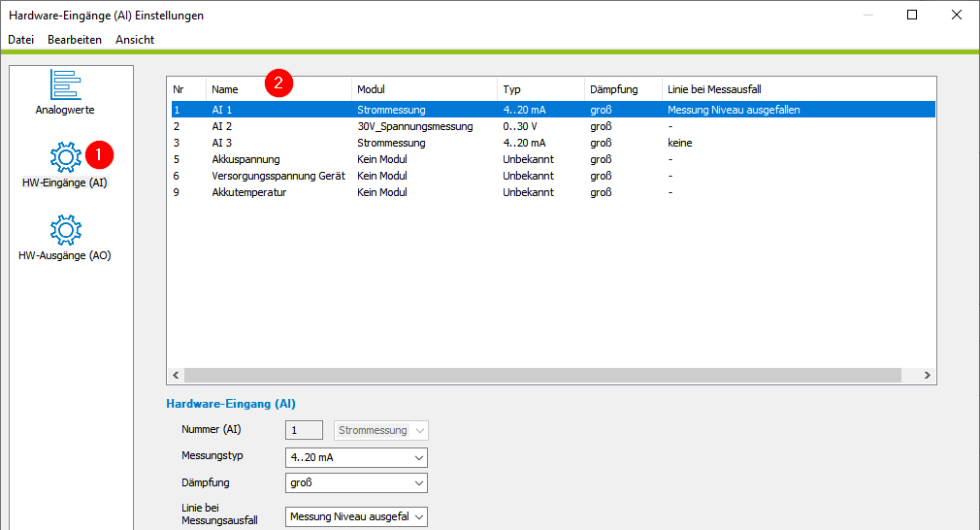Screen dimensions: 980x530
Task: Click the left scroll arrow of the table
Action: click(x=176, y=375)
